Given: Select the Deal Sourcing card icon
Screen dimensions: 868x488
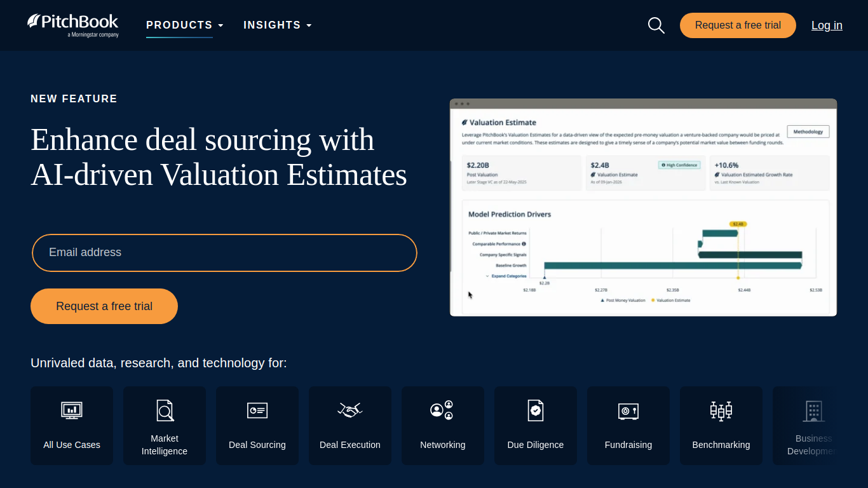Looking at the screenshot, I should pos(257,410).
